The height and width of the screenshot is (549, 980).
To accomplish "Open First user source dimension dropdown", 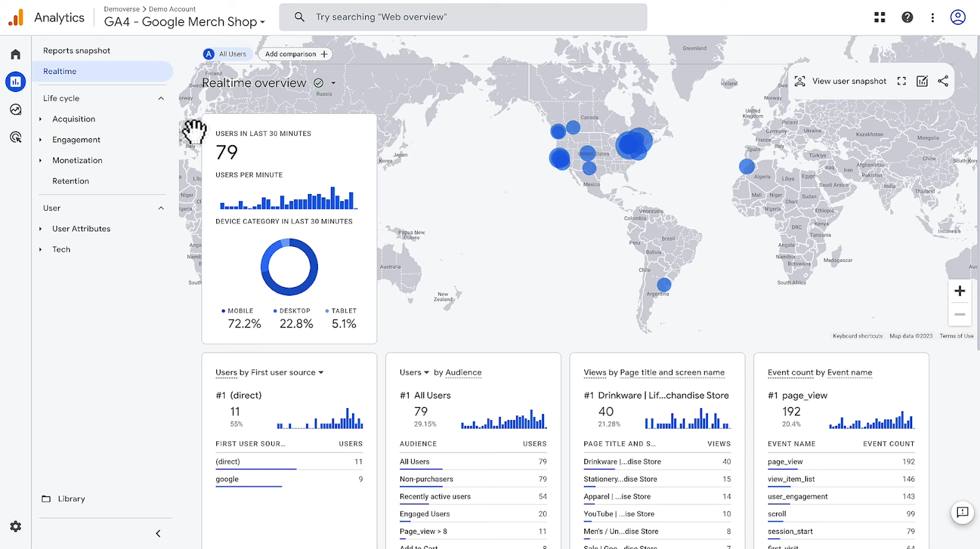I will [x=320, y=372].
